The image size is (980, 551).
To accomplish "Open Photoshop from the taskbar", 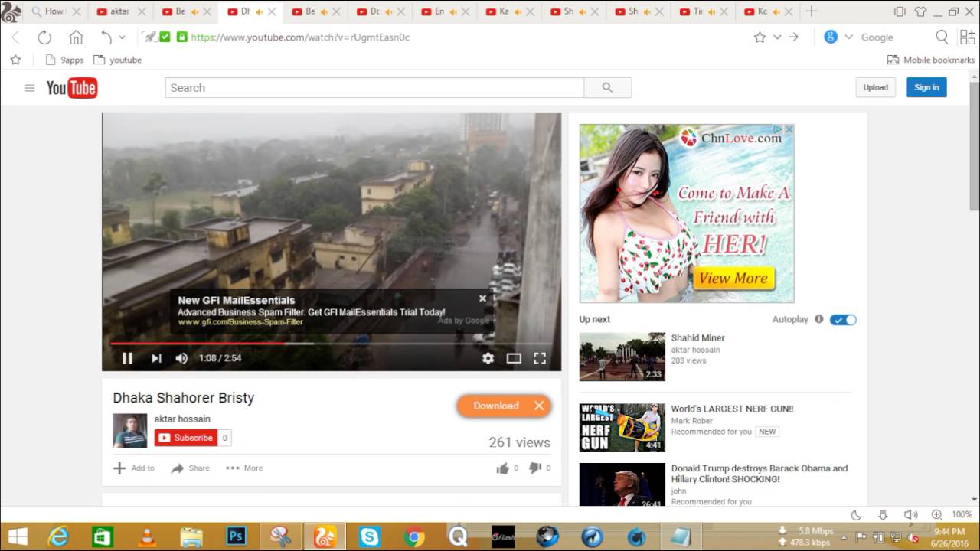I will tap(236, 536).
